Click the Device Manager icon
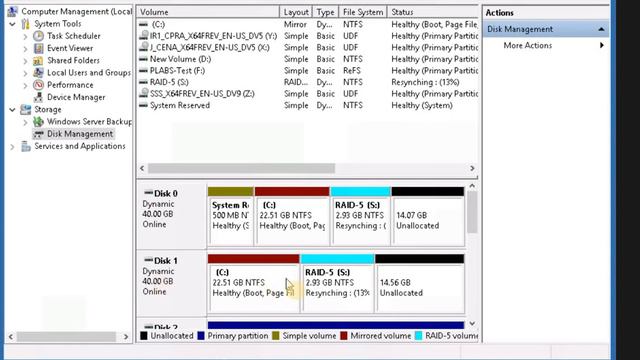This screenshot has width=640, height=360. pos(38,97)
